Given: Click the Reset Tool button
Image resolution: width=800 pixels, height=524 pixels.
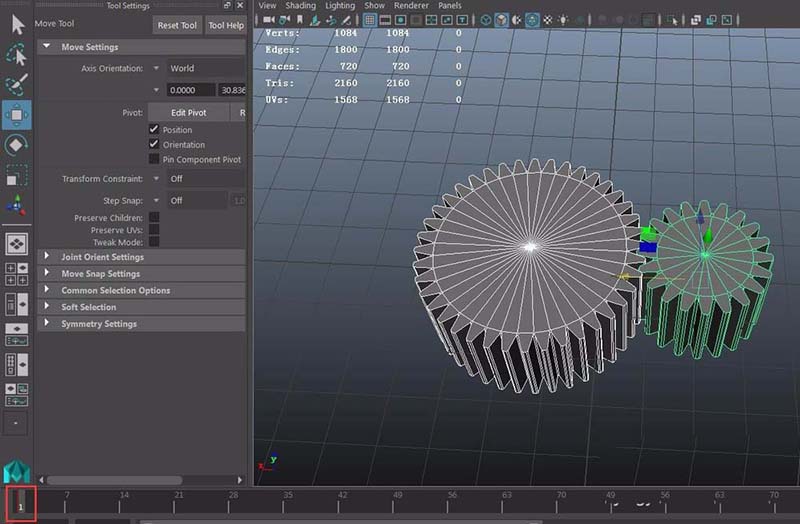Looking at the screenshot, I should (x=177, y=25).
